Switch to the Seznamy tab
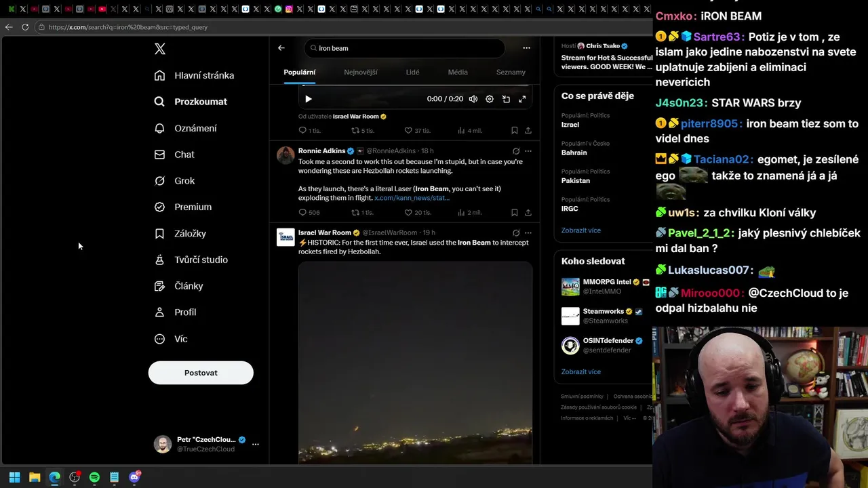This screenshot has height=488, width=868. [511, 72]
